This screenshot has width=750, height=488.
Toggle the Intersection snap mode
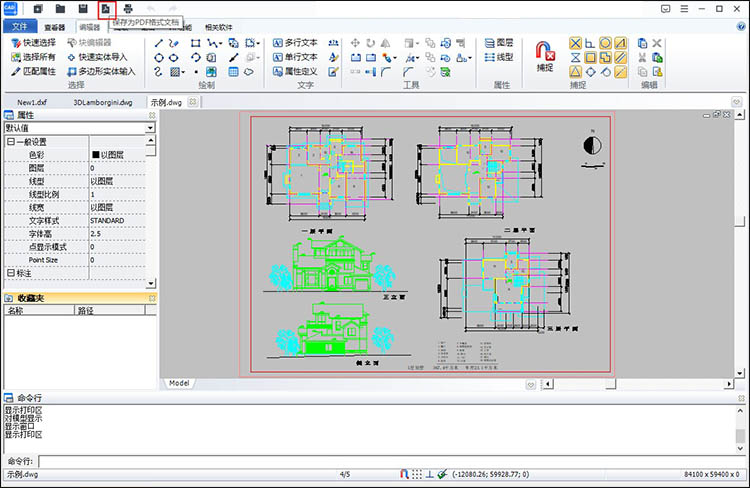[575, 44]
